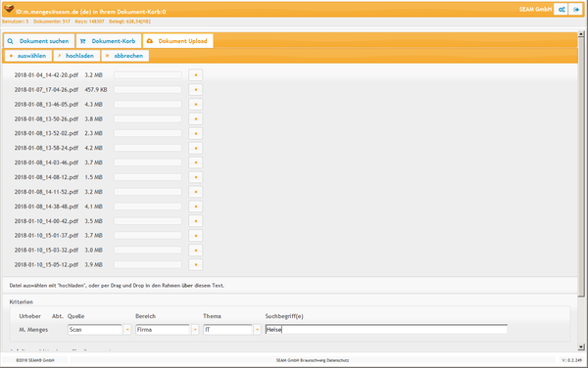Click the Bereich field showing Firma
588x368 pixels.
tap(163, 330)
